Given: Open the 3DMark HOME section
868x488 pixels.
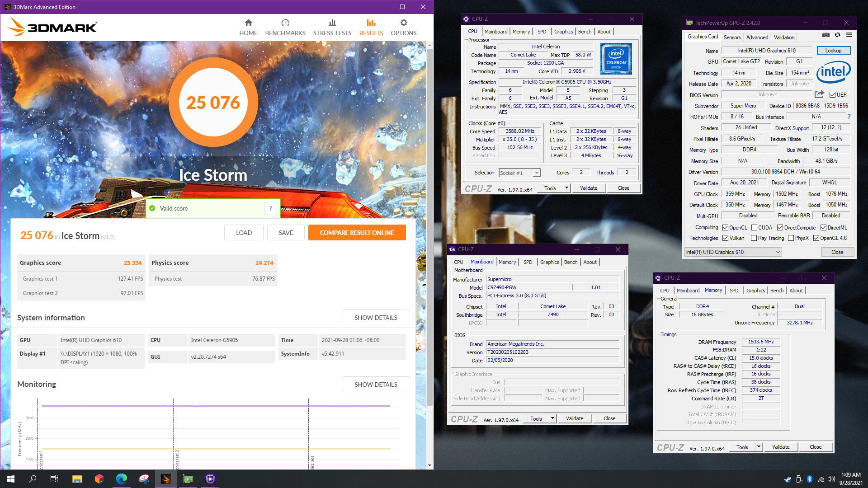Looking at the screenshot, I should (248, 28).
